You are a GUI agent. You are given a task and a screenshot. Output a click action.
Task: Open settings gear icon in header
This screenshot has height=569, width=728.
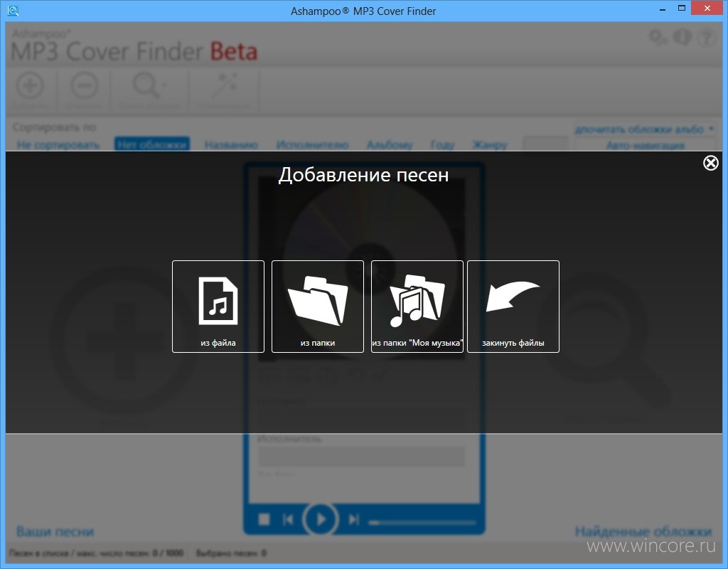click(x=658, y=37)
